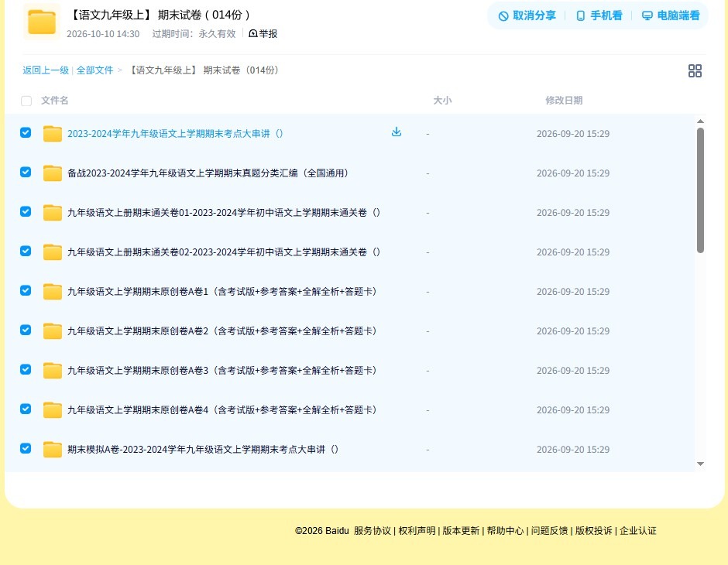Image resolution: width=728 pixels, height=565 pixels.
Task: Sort list by 修改日期 column header
Action: (564, 100)
